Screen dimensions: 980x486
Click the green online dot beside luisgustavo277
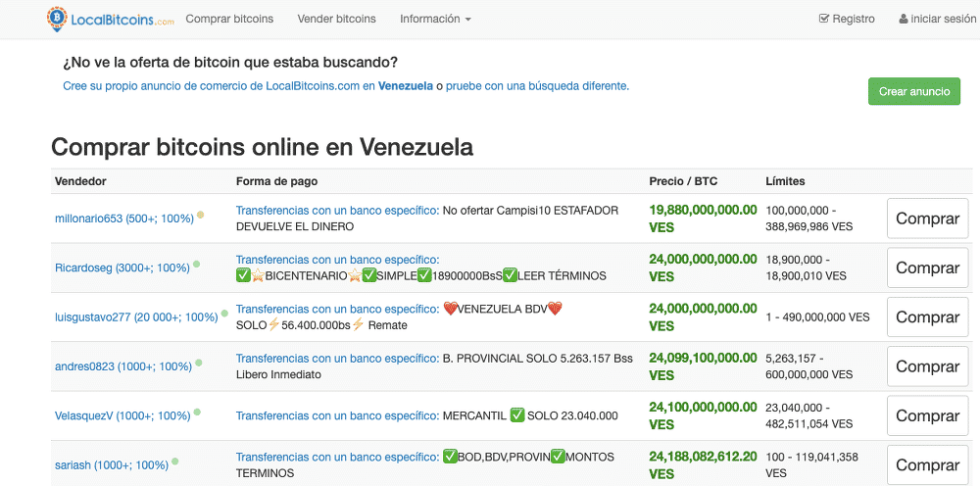click(x=224, y=314)
